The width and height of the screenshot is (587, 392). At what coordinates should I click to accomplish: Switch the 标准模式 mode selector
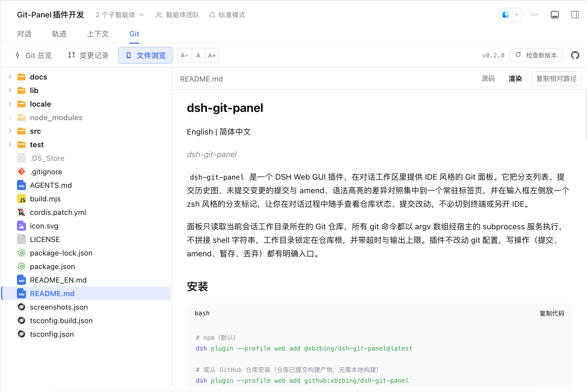click(227, 15)
